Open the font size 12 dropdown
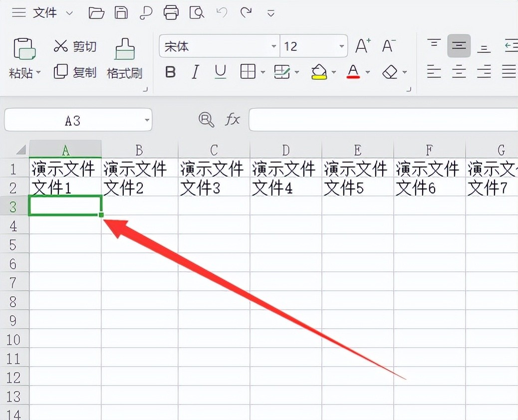This screenshot has width=518, height=420. point(341,47)
